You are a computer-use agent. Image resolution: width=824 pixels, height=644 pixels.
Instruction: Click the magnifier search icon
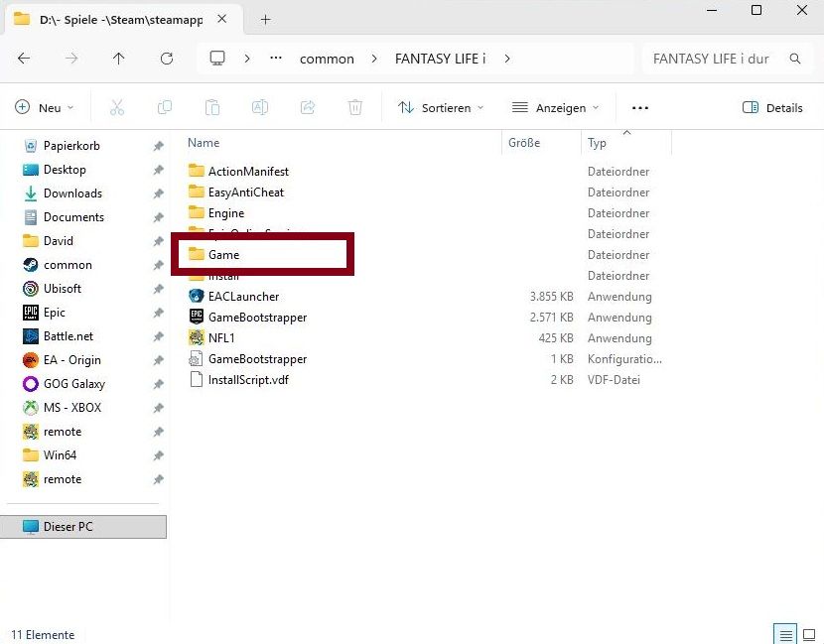click(x=795, y=59)
